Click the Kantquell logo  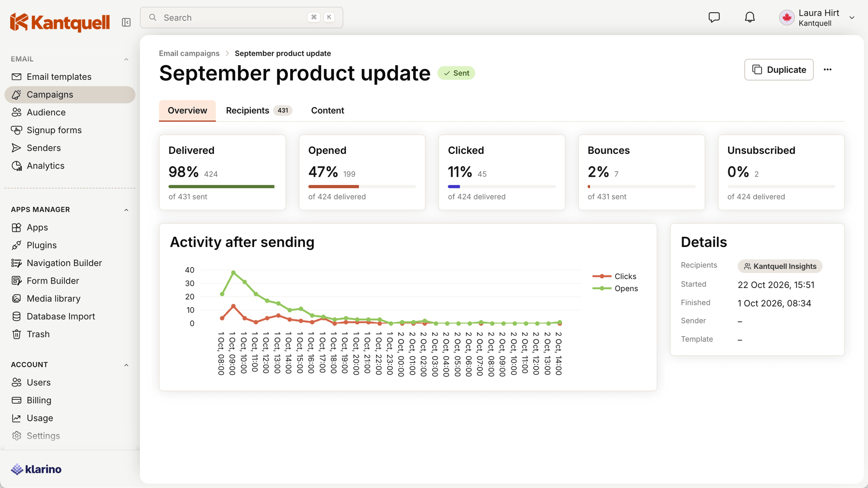60,22
